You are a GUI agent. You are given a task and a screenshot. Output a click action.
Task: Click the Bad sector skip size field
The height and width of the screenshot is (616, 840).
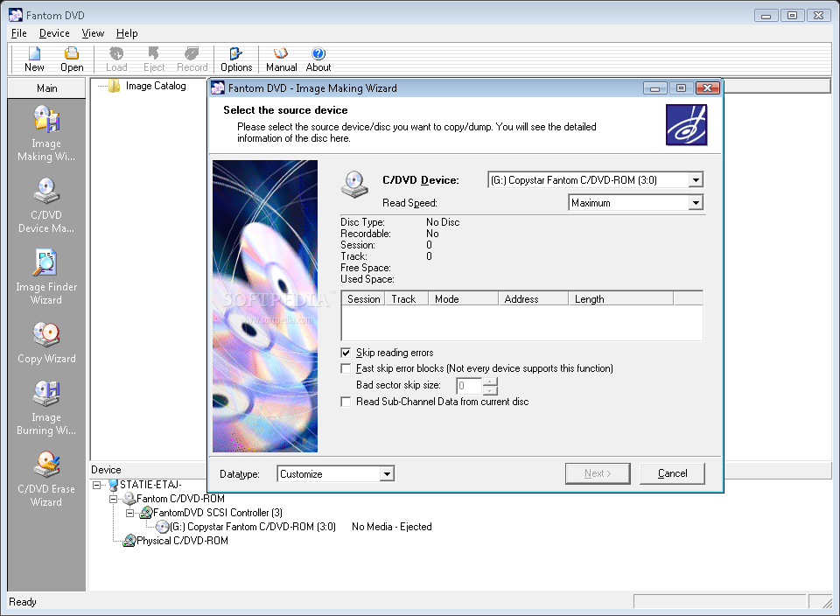click(x=469, y=386)
